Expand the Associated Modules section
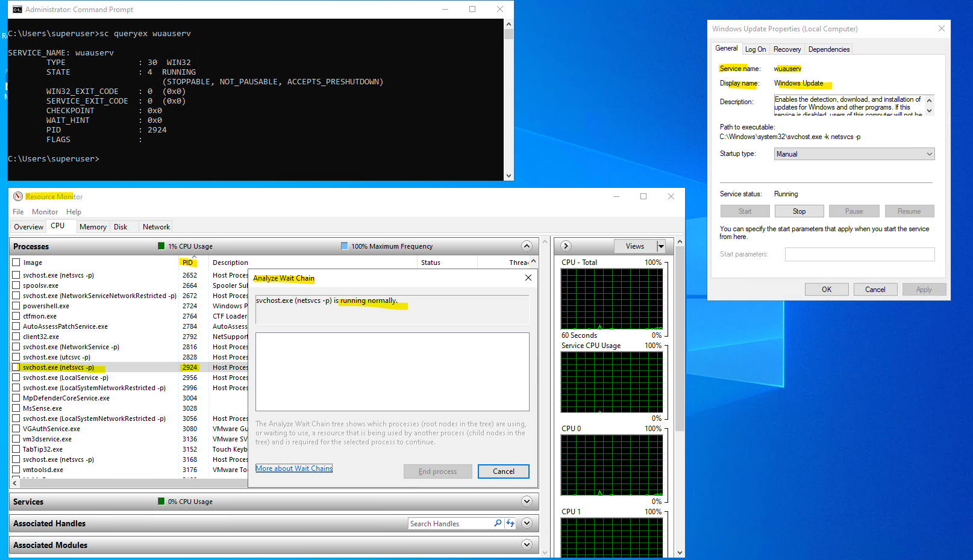 pos(527,545)
